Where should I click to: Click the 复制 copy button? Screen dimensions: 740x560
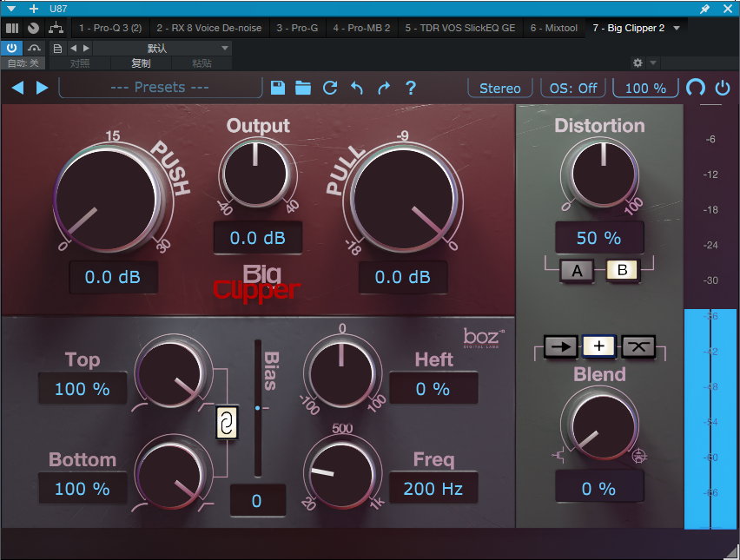(141, 63)
